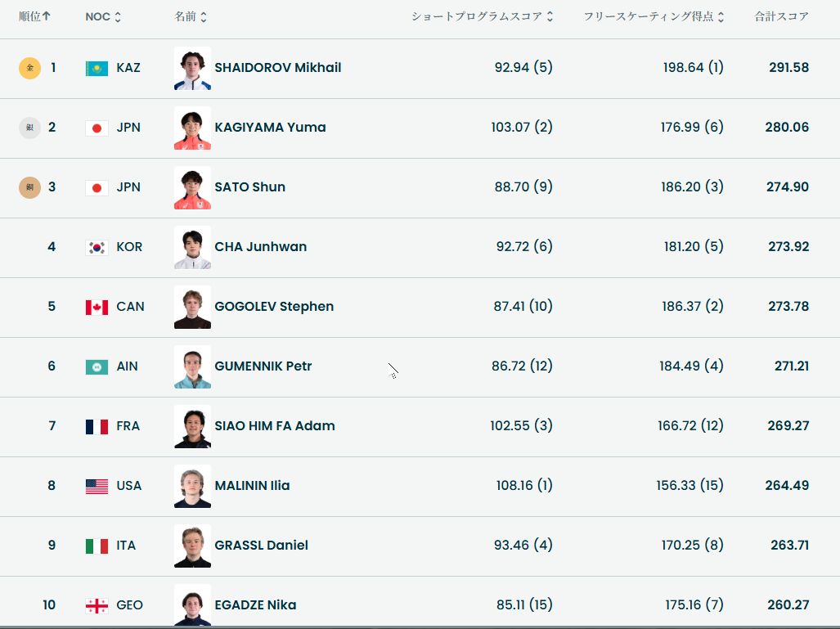Click KAGIYAMA Yuma's profile photo
The image size is (840, 629).
pyautogui.click(x=192, y=128)
